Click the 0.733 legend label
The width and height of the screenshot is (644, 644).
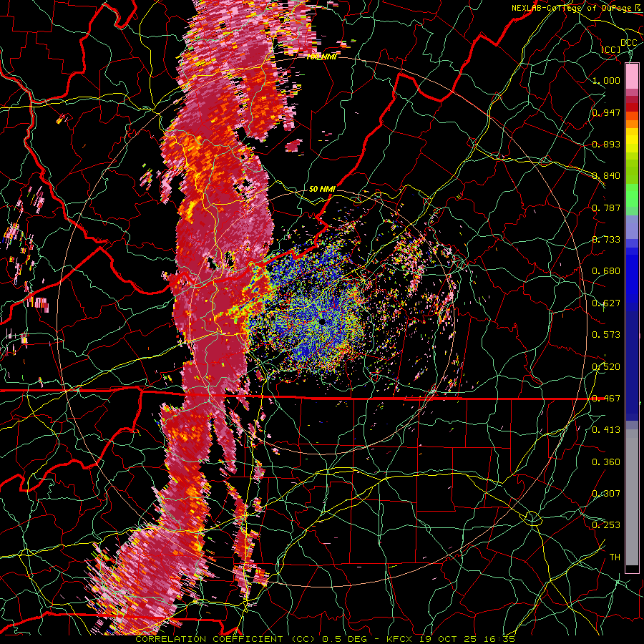(x=606, y=240)
